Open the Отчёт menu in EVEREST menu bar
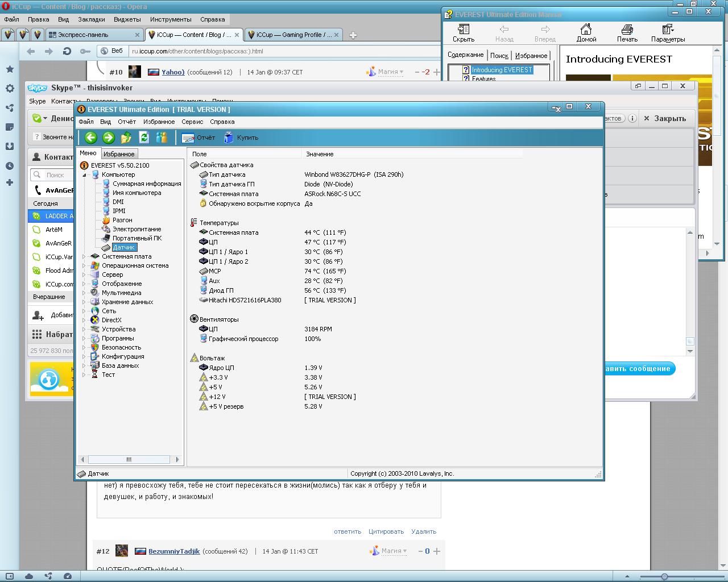728x582 pixels. [x=127, y=122]
